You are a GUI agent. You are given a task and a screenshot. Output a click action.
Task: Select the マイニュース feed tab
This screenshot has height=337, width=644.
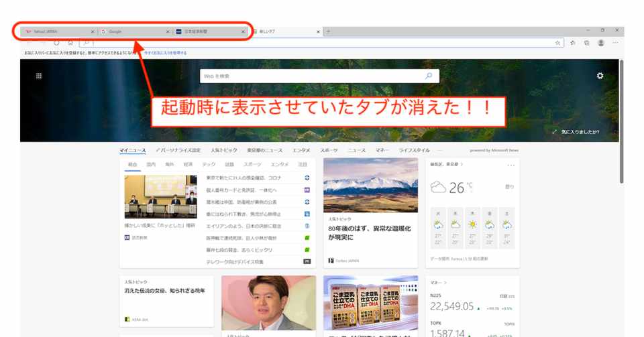(x=133, y=151)
